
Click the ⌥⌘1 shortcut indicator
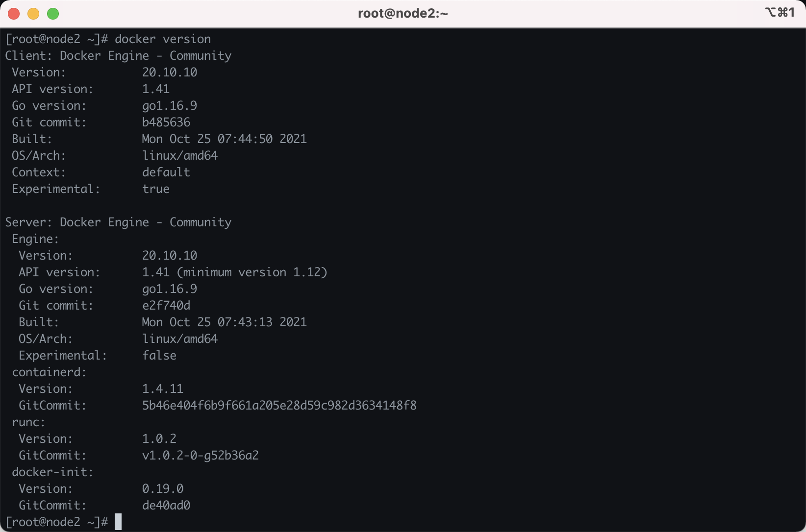click(780, 12)
